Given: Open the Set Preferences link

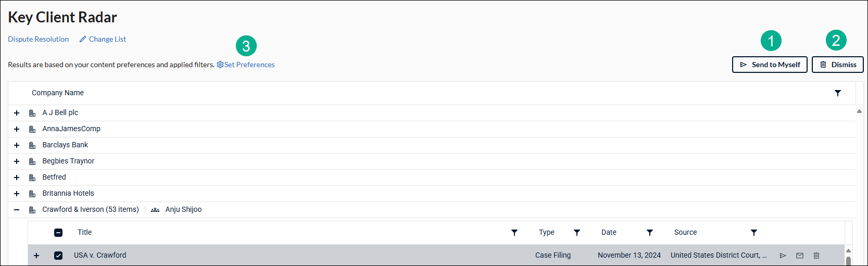Looking at the screenshot, I should click(x=246, y=65).
